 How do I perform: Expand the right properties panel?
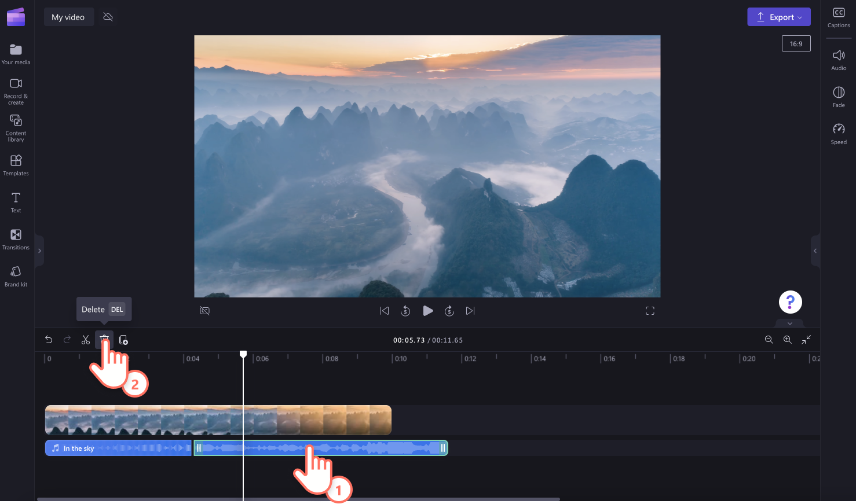point(815,251)
